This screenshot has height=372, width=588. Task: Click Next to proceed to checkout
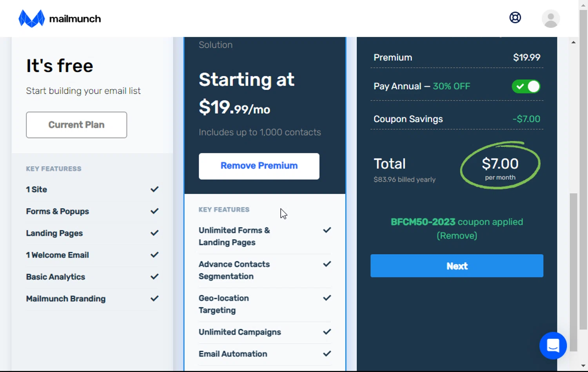(457, 266)
